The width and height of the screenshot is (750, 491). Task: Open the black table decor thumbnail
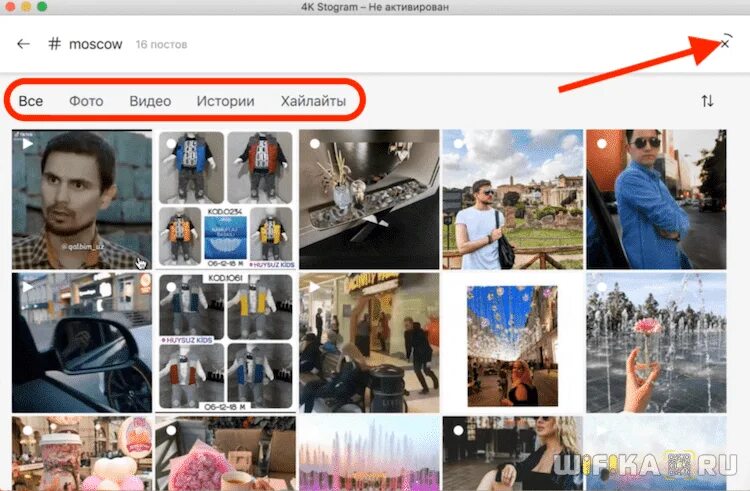369,199
